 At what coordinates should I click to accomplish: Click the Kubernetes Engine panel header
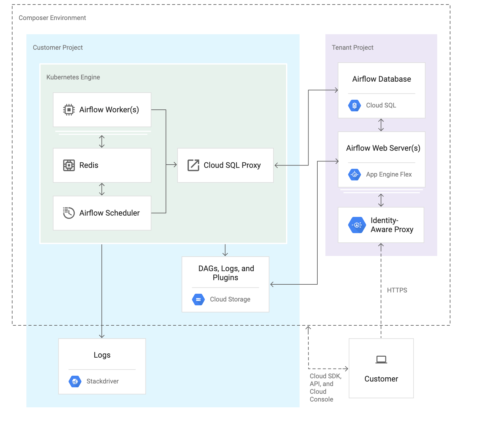tap(73, 77)
